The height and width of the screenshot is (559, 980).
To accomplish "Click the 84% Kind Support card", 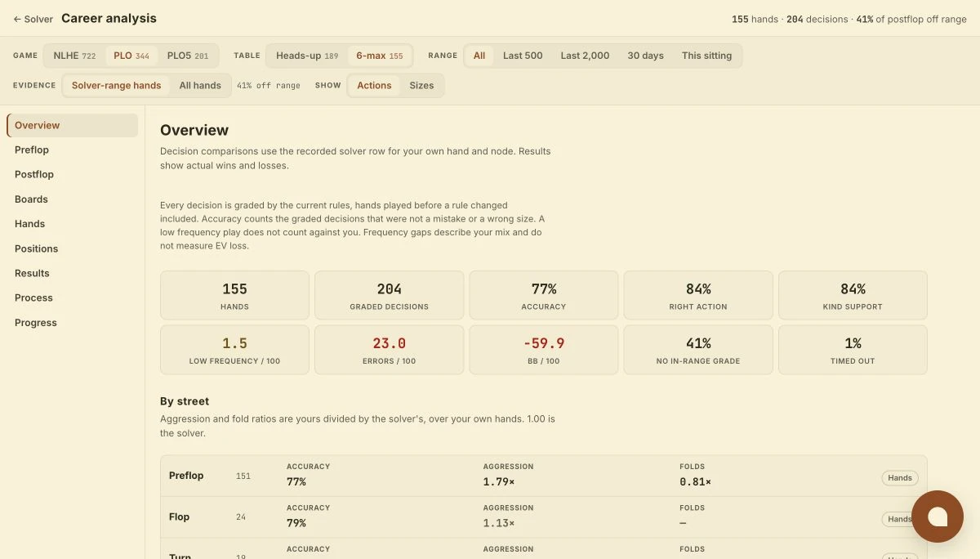I will tap(853, 295).
